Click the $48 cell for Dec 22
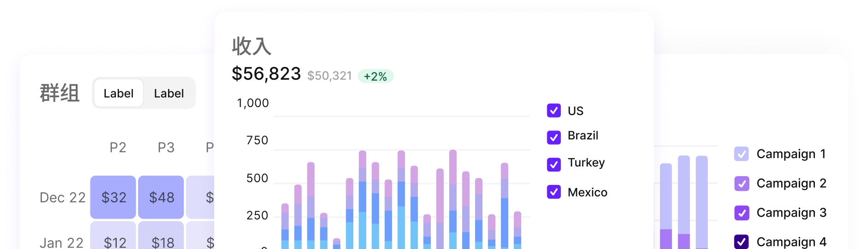The height and width of the screenshot is (249, 868). (161, 197)
